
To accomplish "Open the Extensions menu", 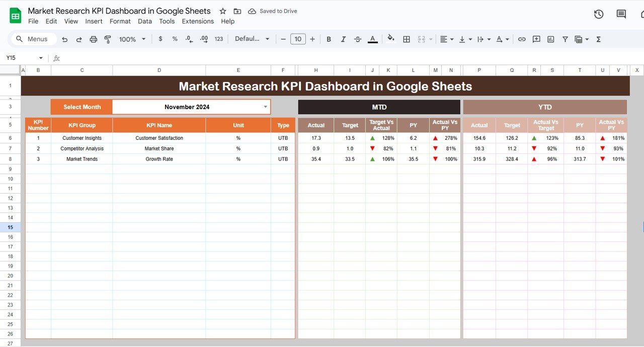I will 198,21.
